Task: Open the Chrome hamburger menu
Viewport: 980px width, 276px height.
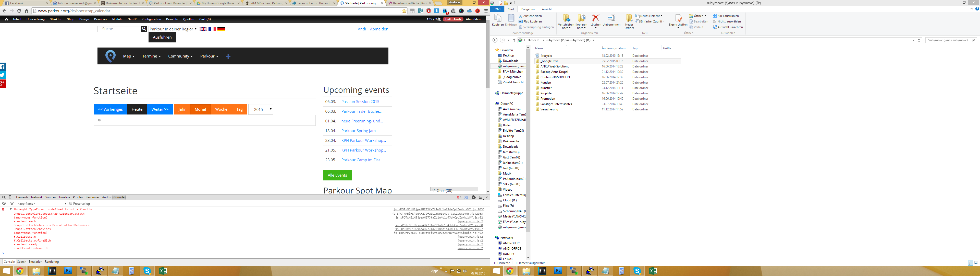Action: coord(486,11)
